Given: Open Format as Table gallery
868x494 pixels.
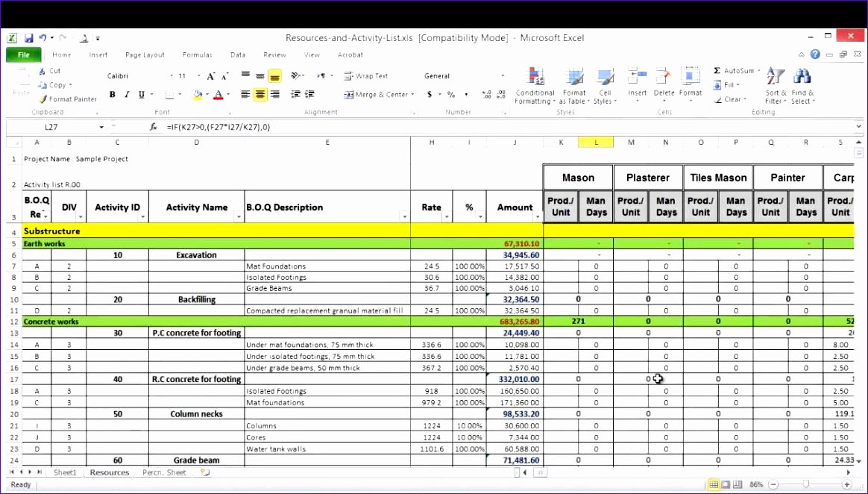Looking at the screenshot, I should (x=574, y=87).
